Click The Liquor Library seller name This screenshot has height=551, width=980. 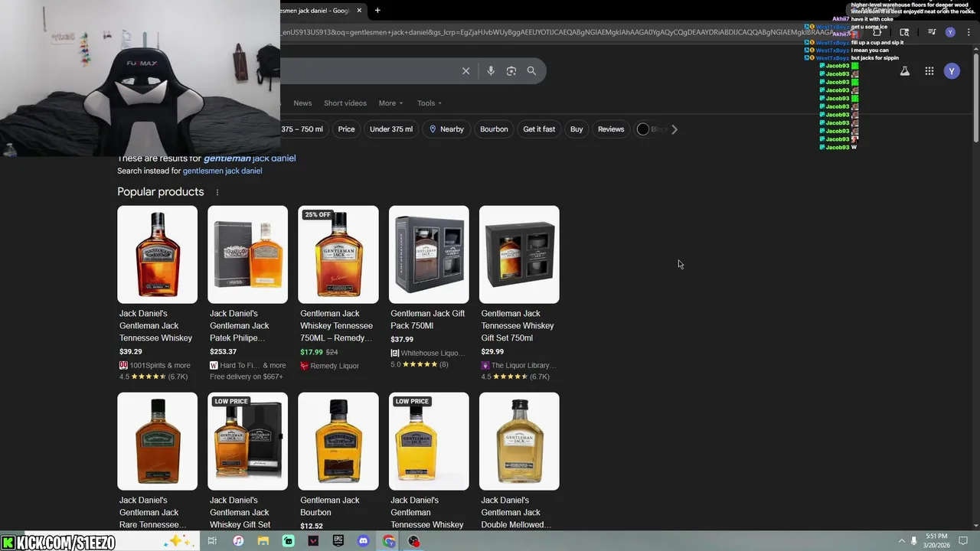[x=524, y=365]
